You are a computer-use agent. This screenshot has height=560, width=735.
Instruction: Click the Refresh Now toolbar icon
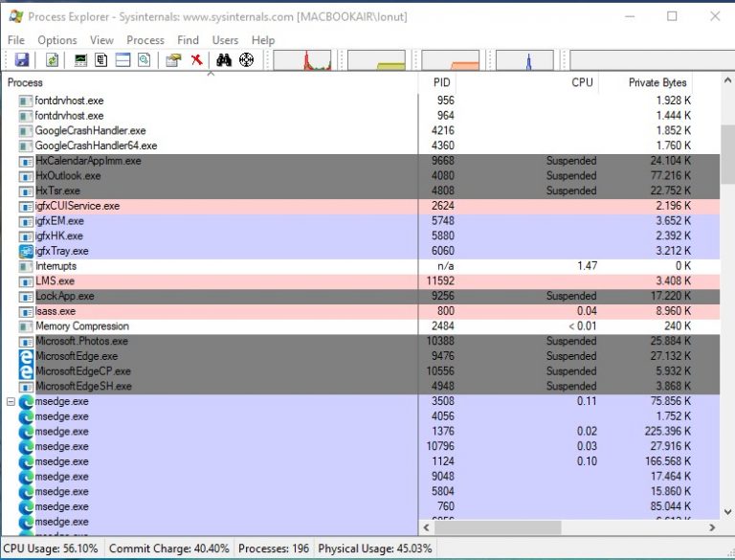(x=52, y=60)
